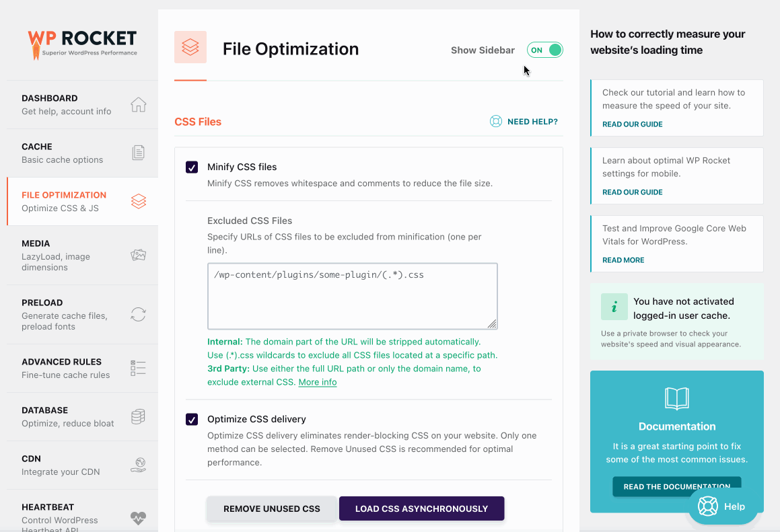Open the Heartbeat section

83,511
